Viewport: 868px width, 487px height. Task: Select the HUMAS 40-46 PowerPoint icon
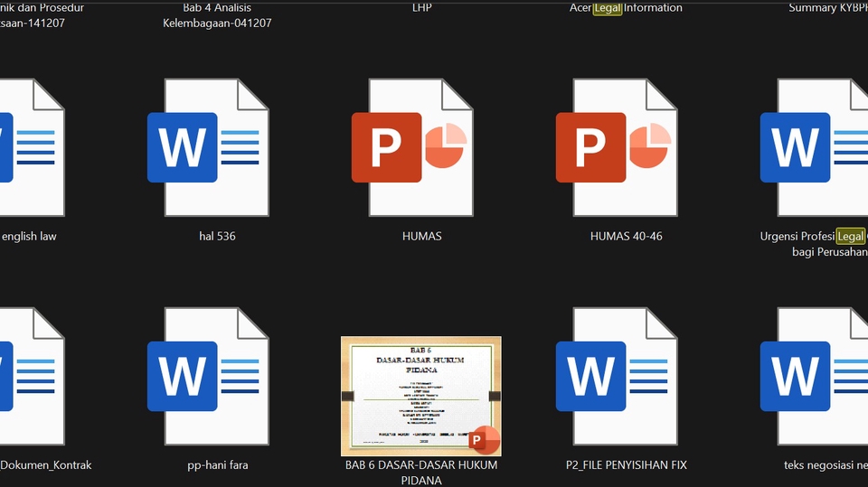[x=618, y=147]
